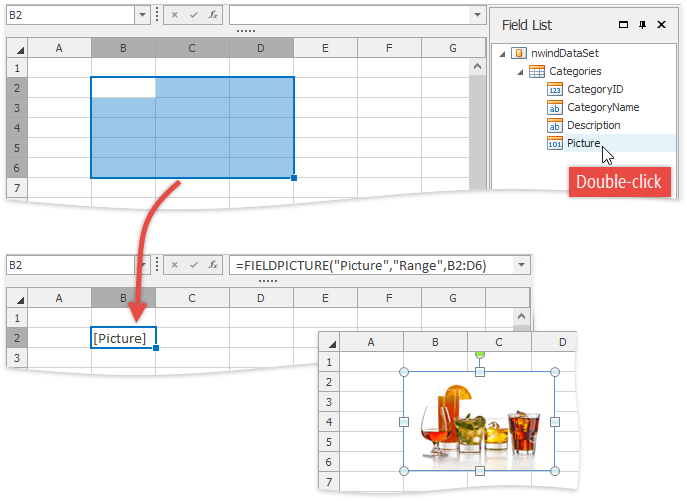Click Name Box showing B2 in top bar
687x501 pixels.
click(70, 15)
